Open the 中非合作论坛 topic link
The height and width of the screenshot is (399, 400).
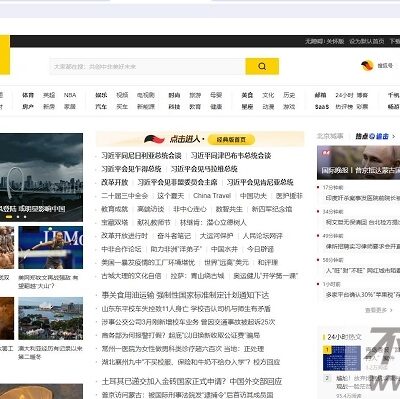pos(121,249)
